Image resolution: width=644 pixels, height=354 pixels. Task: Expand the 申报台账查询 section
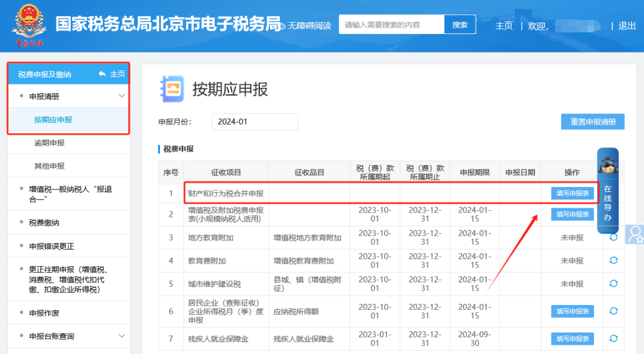[122, 336]
